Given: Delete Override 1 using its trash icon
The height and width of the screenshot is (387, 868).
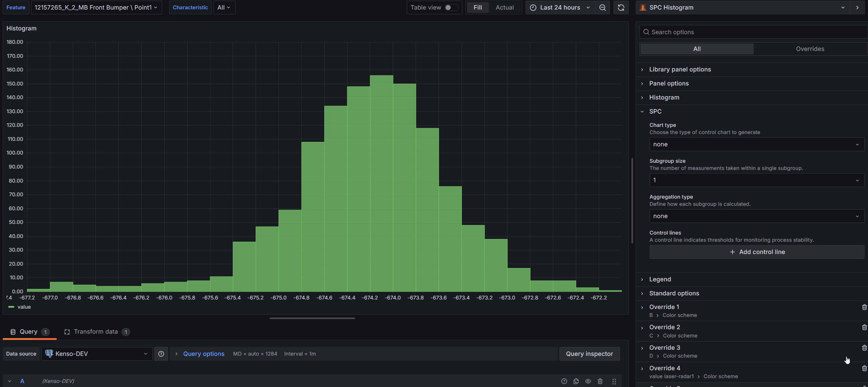Looking at the screenshot, I should (864, 307).
